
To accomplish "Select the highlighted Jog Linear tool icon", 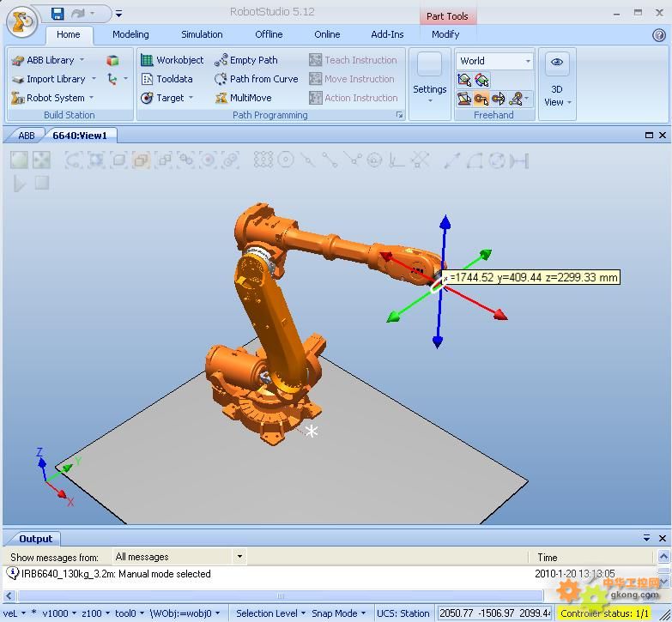I will [x=481, y=99].
